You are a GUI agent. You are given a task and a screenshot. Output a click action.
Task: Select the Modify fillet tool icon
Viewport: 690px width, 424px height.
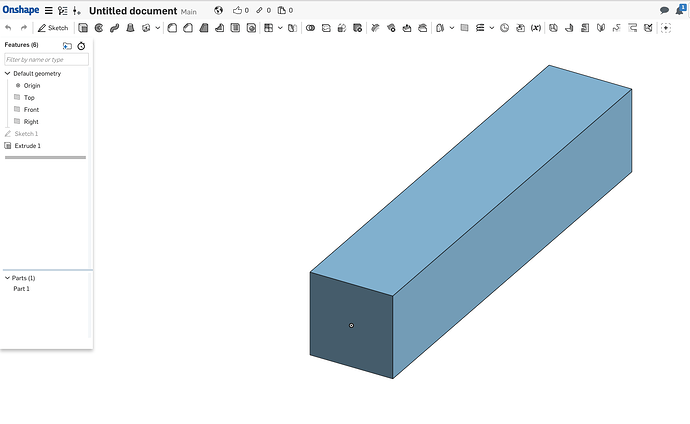[375, 28]
